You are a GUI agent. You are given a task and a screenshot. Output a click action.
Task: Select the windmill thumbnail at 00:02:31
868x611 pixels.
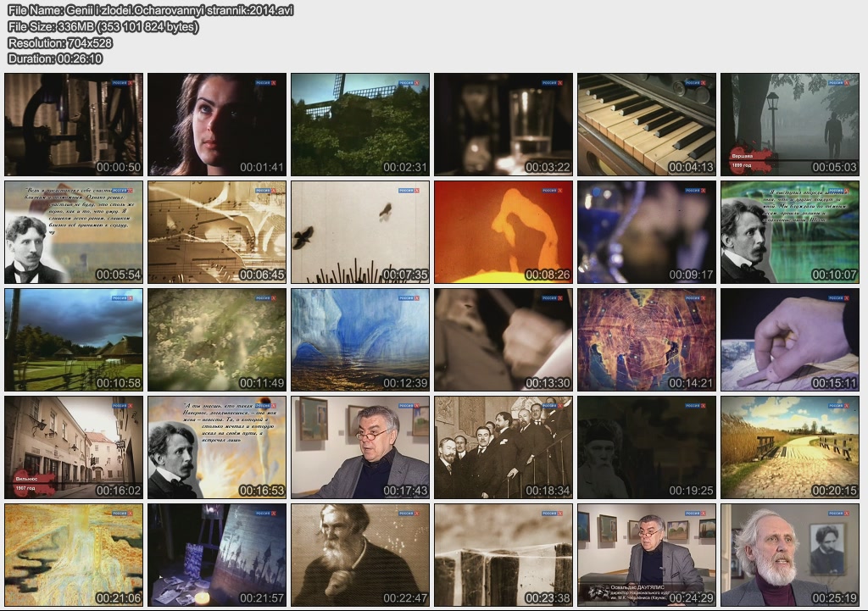click(x=360, y=124)
